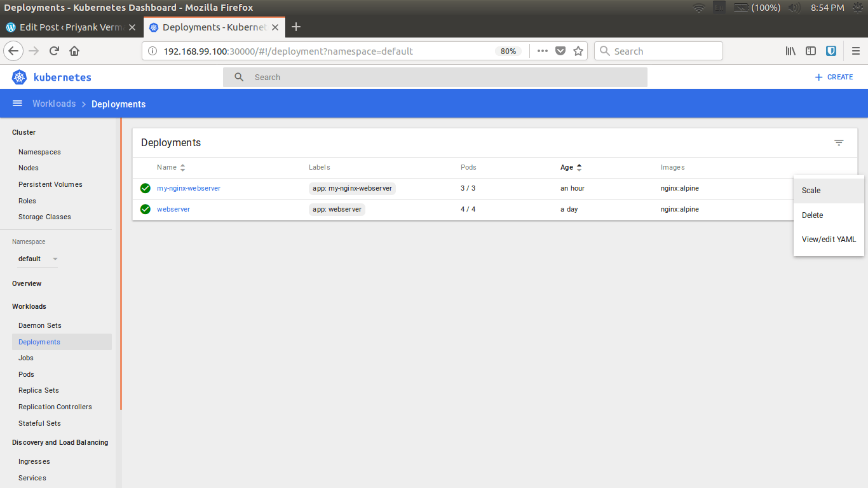Bookmark this page with star icon

pos(578,51)
